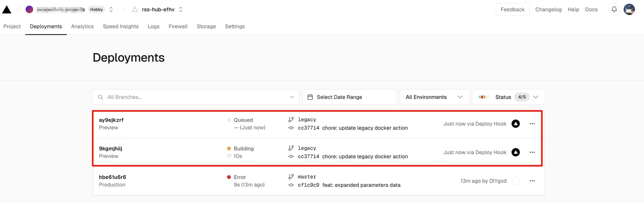This screenshot has width=644, height=203.
Task: Open the Status filter dropdown
Action: 508,97
